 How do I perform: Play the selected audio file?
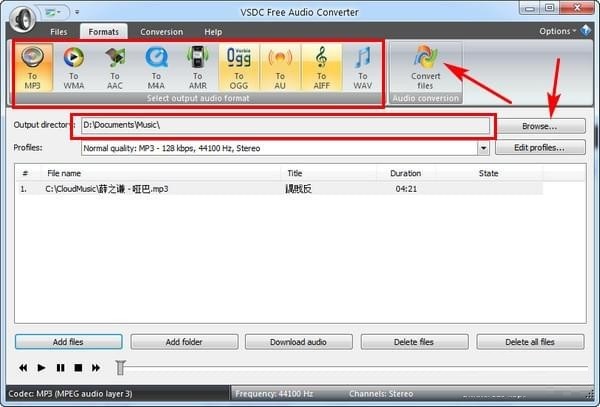click(41, 368)
